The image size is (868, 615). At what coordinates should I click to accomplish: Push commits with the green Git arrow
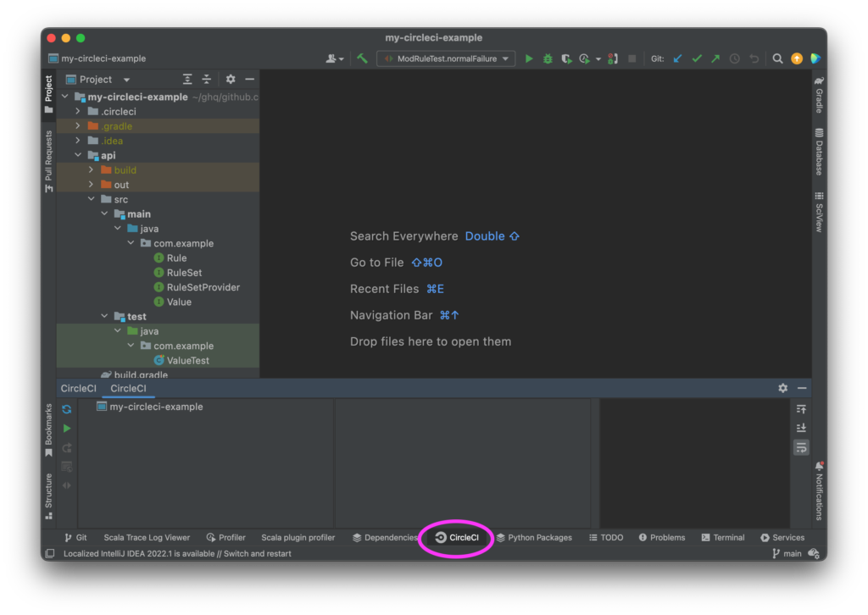[715, 58]
